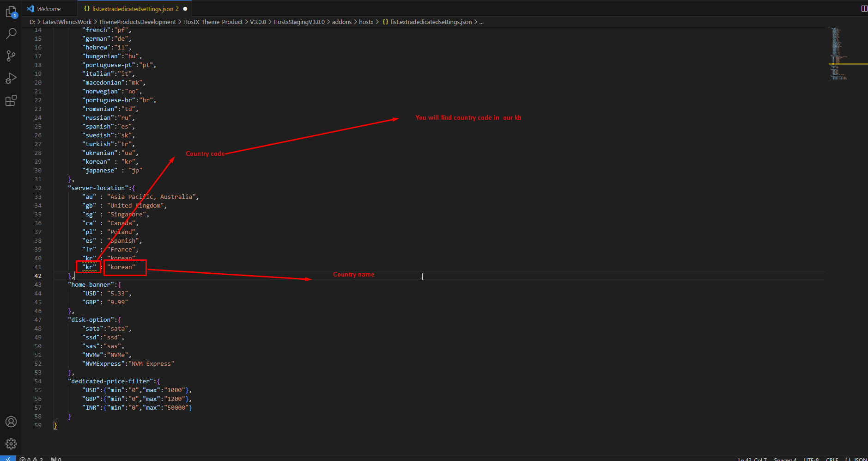This screenshot has width=868, height=461.
Task: Expand the HostX-Theme-Product breadcrumb
Action: point(212,22)
